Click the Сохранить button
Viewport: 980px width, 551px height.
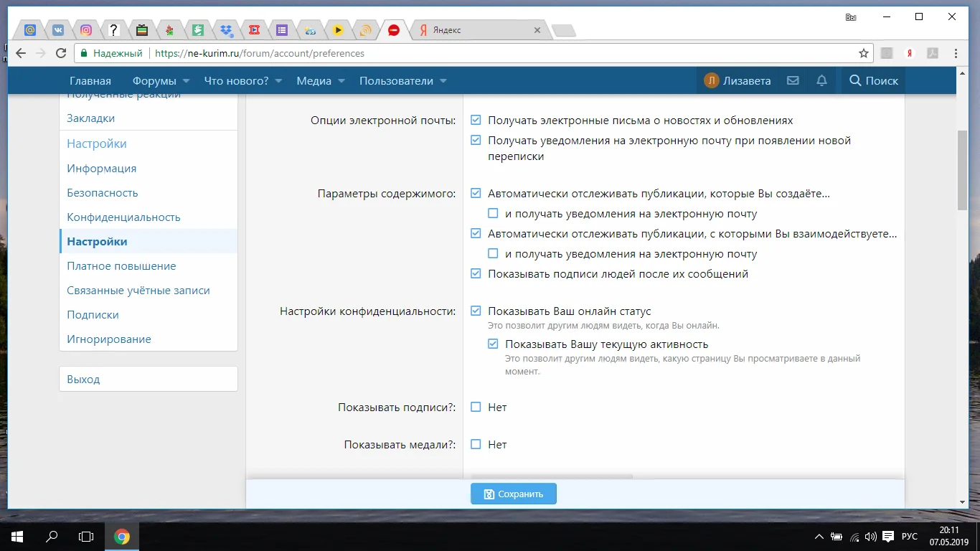coord(513,493)
